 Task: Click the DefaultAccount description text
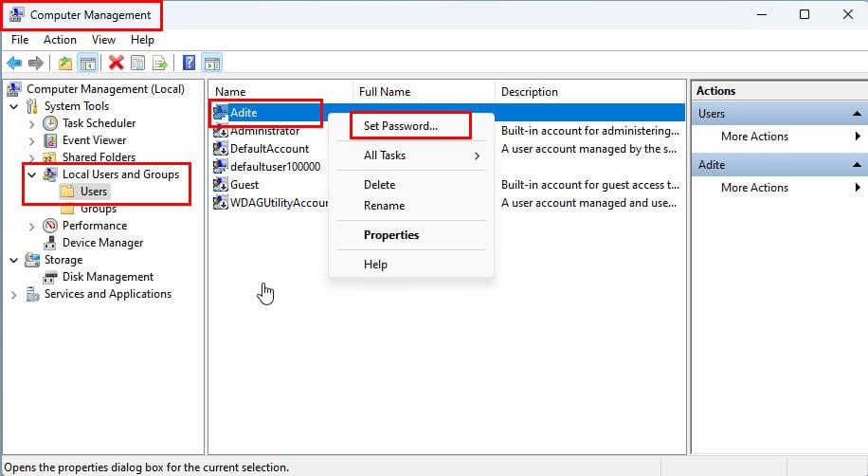click(589, 149)
